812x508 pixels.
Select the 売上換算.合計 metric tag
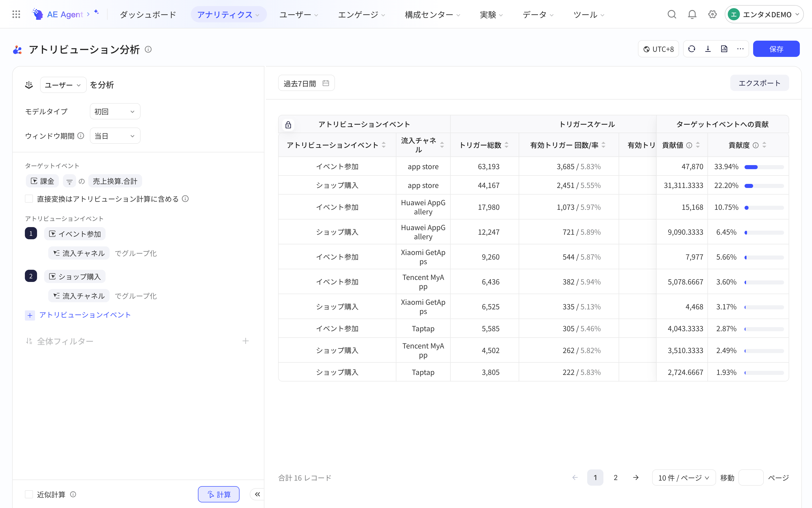tap(115, 181)
